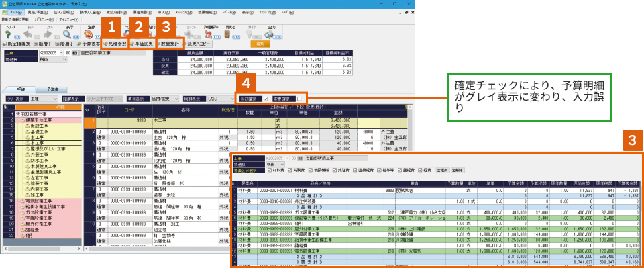
Task: Click the 閉じる door icon in toolbar
Action: coord(227,34)
